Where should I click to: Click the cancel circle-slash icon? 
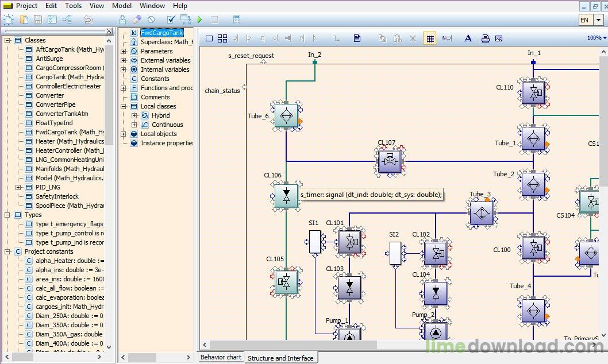pyautogui.click(x=151, y=20)
